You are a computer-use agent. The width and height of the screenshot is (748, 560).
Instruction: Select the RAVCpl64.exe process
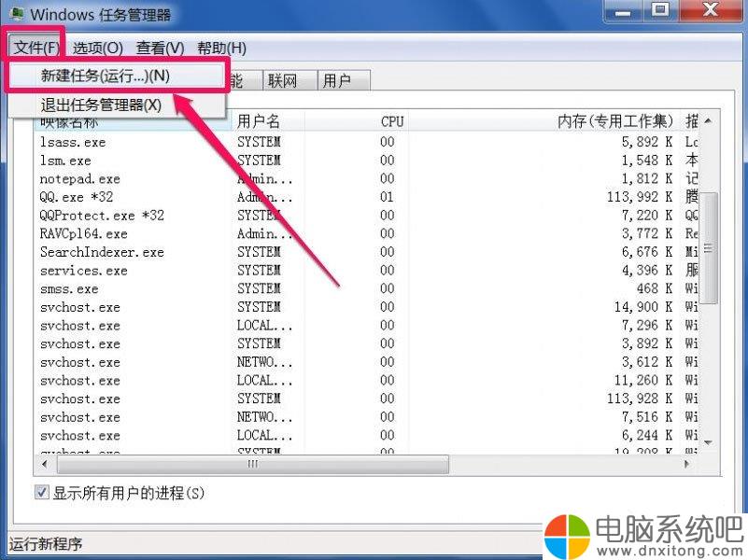367,233
